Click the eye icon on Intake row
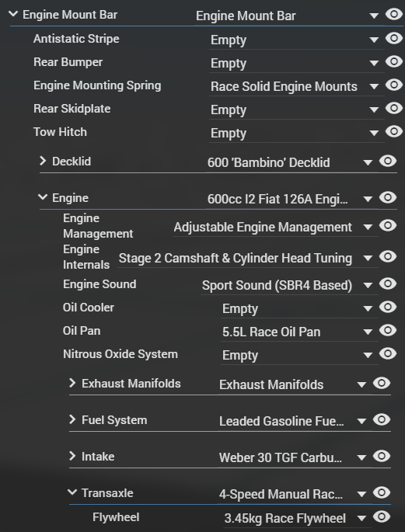The height and width of the screenshot is (532, 405). (x=382, y=457)
